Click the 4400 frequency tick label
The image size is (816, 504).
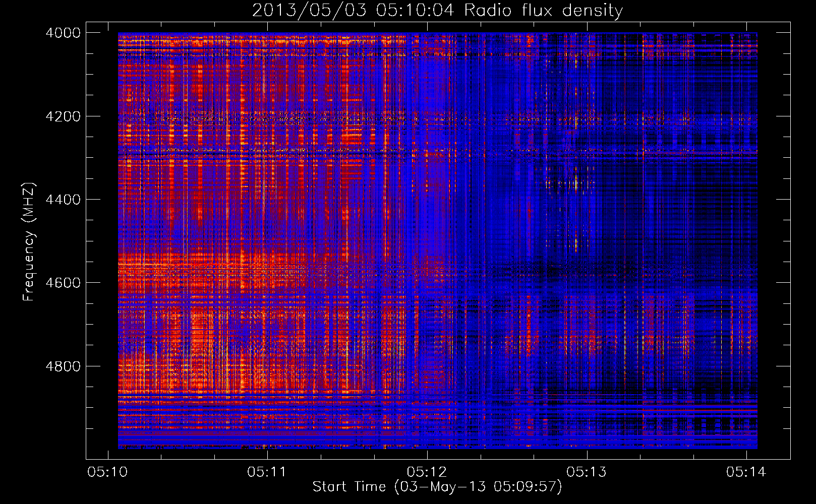coord(63,200)
